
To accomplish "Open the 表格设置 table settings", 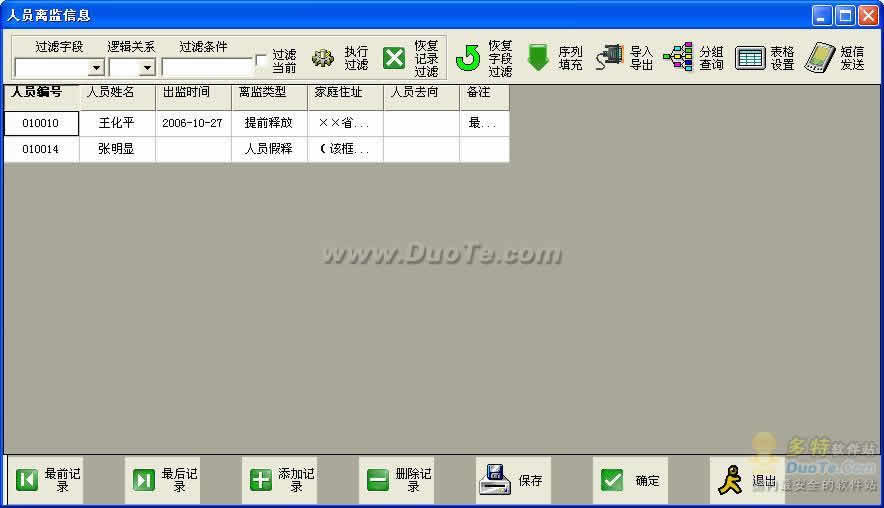I will point(750,58).
